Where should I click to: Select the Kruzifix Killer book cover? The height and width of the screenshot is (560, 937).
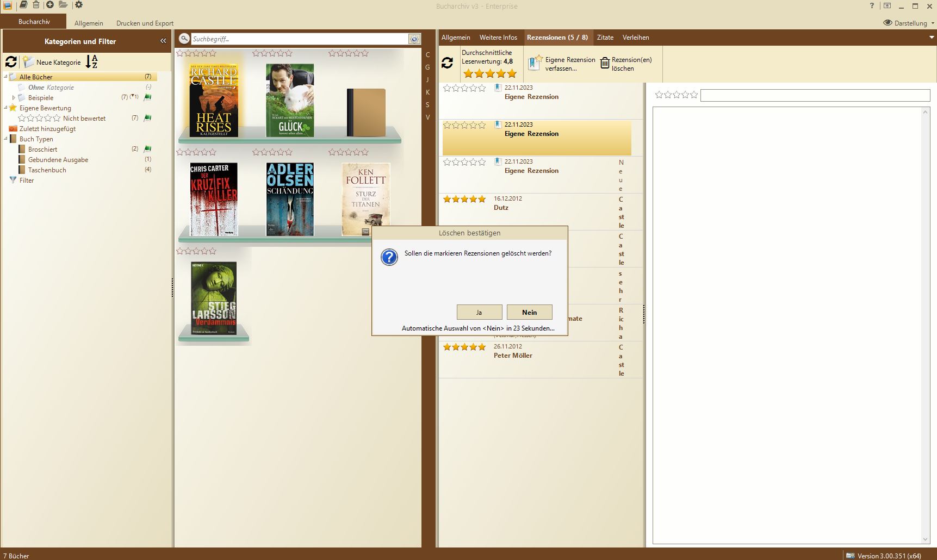pyautogui.click(x=214, y=199)
